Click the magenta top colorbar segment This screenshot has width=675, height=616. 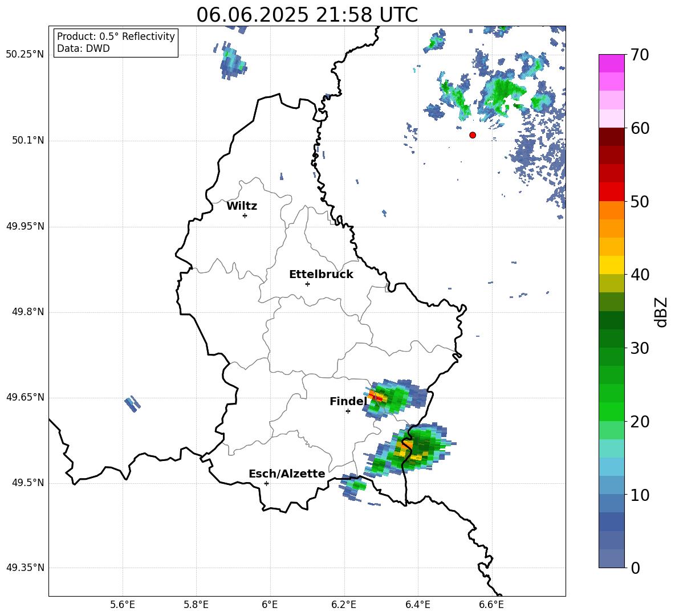[x=612, y=63]
